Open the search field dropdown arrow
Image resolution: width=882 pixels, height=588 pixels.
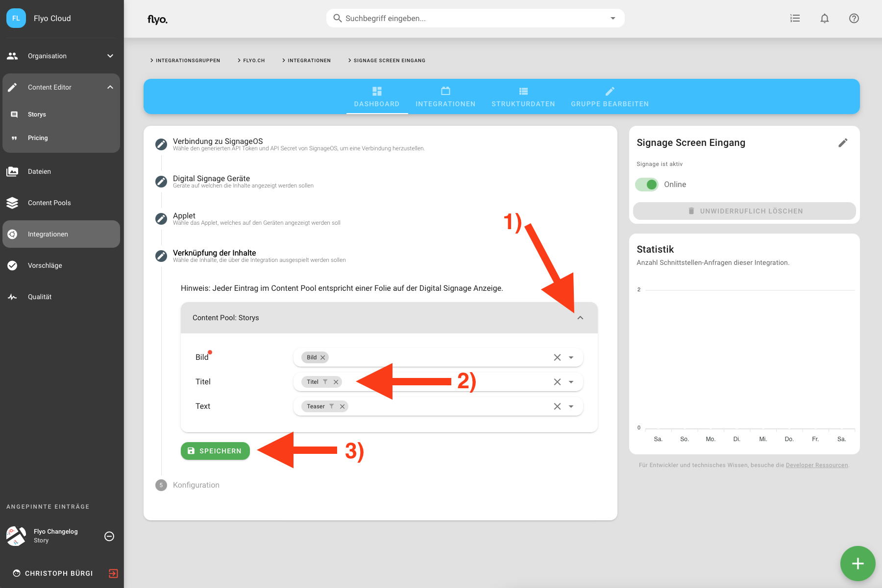[x=612, y=18]
